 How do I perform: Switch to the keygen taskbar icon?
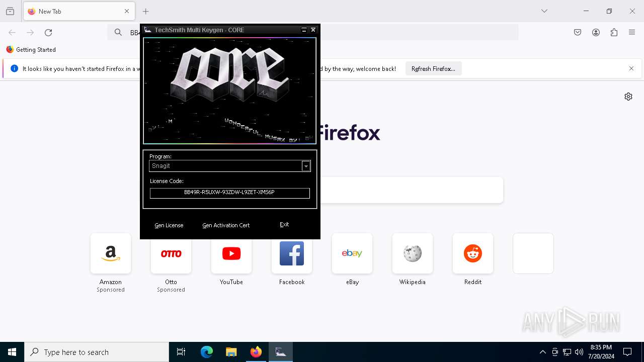click(x=281, y=352)
